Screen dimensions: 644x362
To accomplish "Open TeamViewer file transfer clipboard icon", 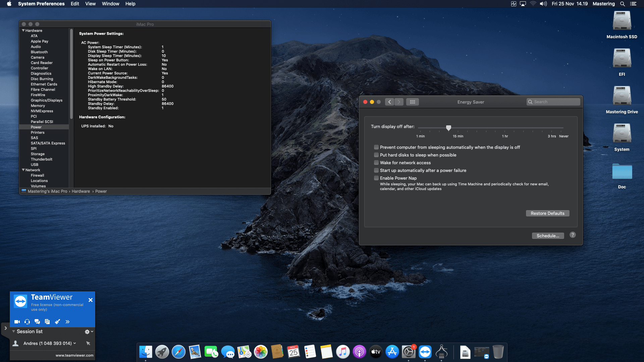I will tap(47, 321).
